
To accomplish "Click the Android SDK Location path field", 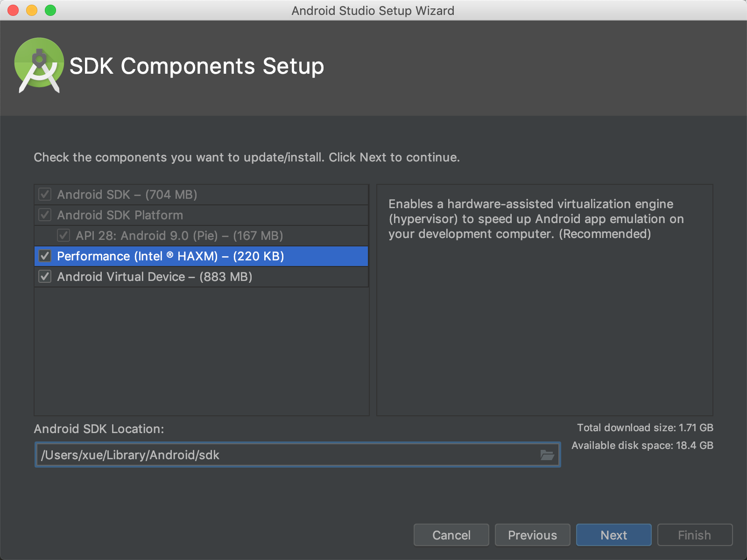I will click(x=285, y=455).
